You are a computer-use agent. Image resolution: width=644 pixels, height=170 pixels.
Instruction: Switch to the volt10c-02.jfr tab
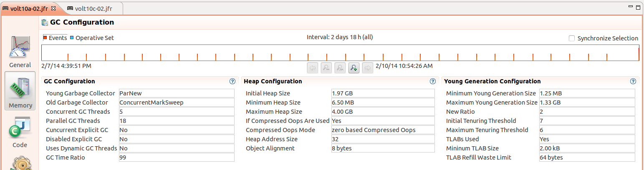click(89, 8)
